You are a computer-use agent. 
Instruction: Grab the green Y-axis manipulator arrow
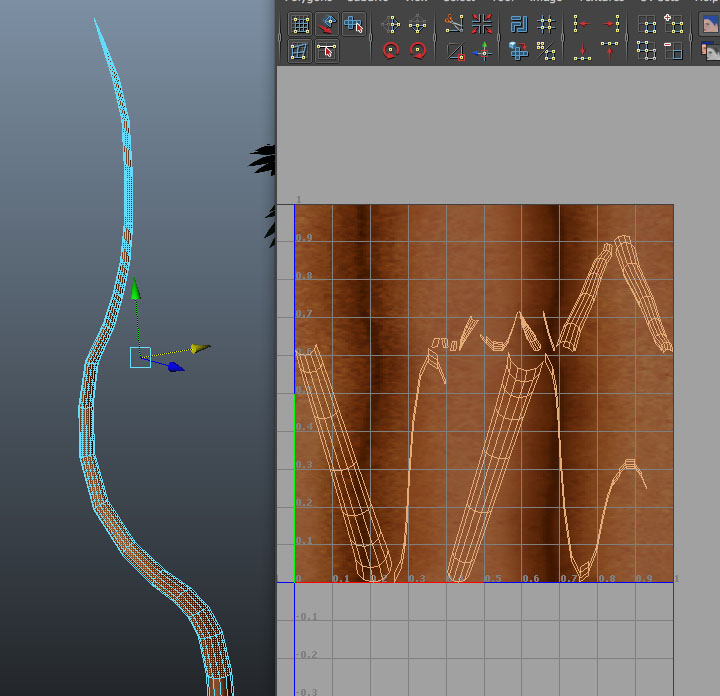(x=135, y=289)
